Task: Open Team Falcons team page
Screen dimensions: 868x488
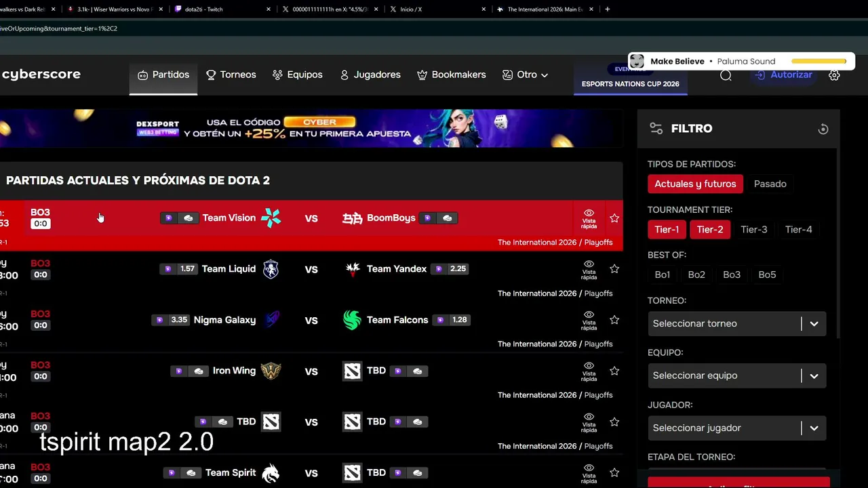Action: pos(397,320)
